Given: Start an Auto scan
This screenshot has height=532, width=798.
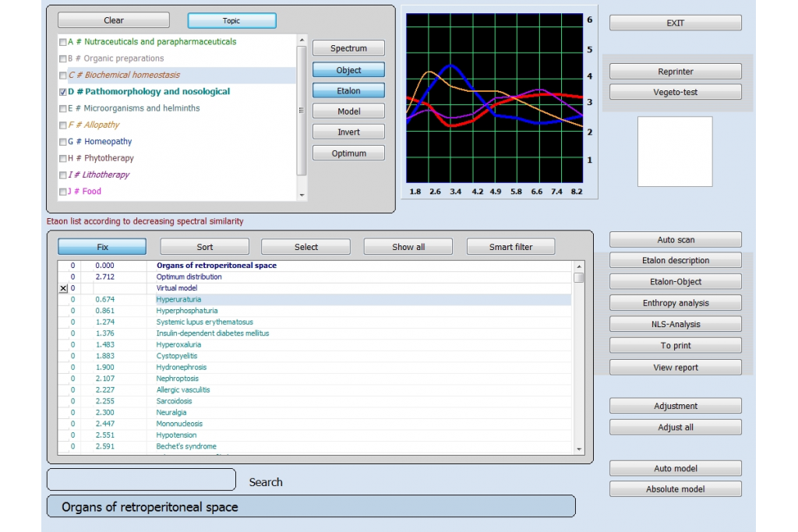Looking at the screenshot, I should 675,239.
